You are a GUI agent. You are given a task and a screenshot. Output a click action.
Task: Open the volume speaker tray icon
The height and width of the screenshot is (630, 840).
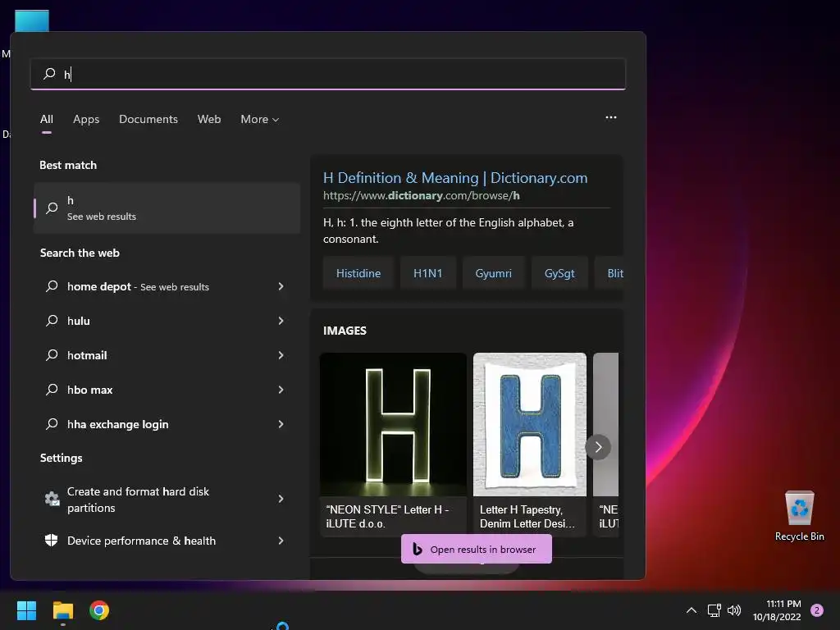734,610
